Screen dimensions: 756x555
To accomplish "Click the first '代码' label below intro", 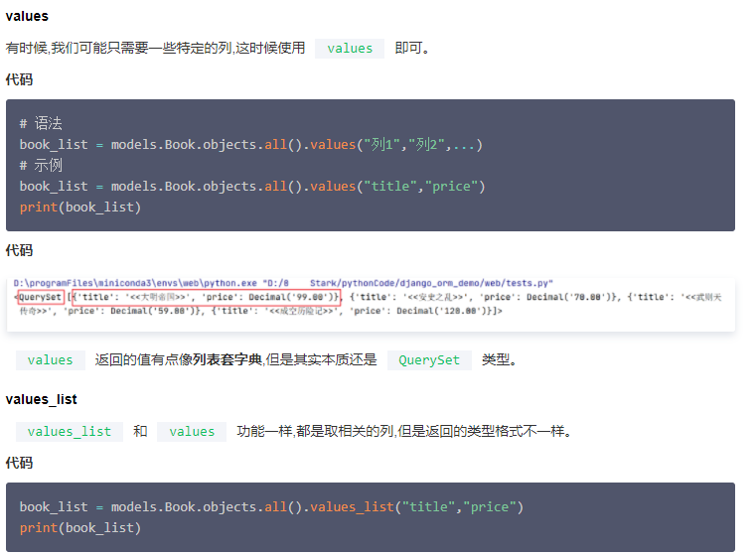I will click(19, 79).
